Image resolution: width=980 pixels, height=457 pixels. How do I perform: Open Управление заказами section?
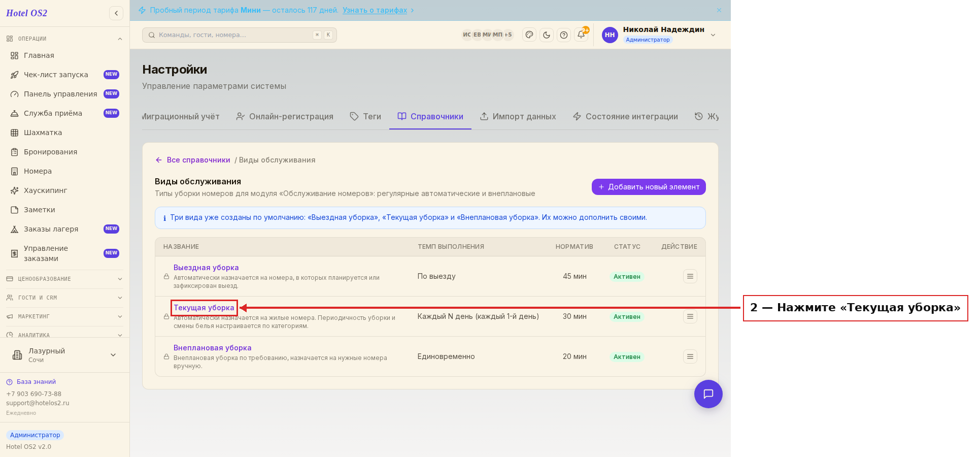click(x=64, y=253)
